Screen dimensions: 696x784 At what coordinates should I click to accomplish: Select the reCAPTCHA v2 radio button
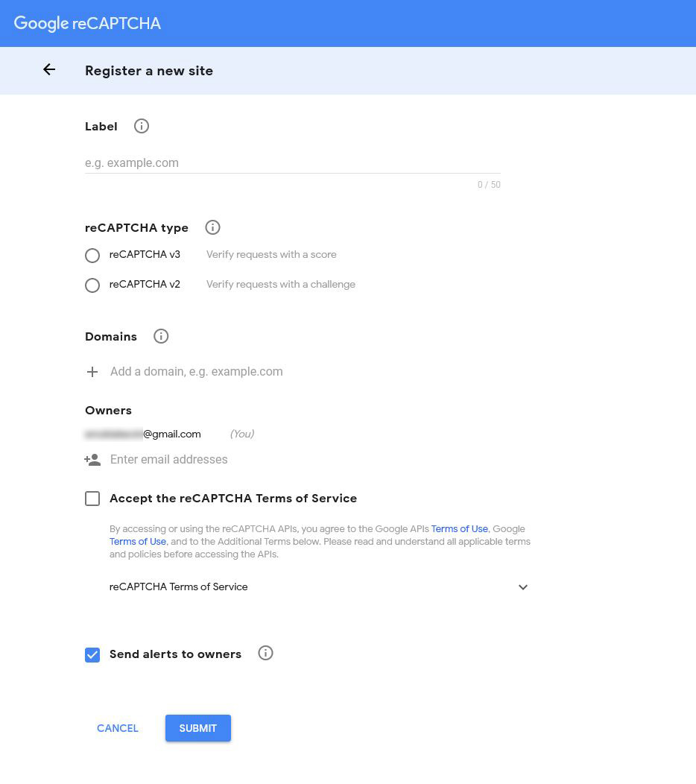click(x=92, y=285)
